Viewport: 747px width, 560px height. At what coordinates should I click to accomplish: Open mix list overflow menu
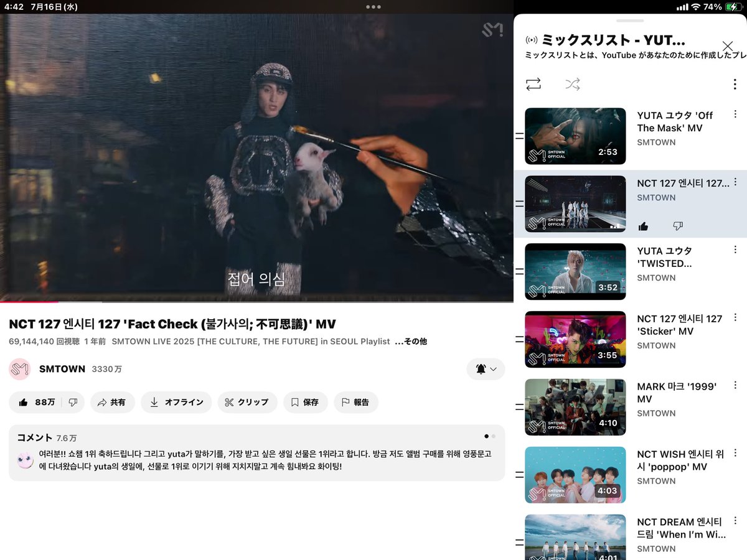point(735,84)
